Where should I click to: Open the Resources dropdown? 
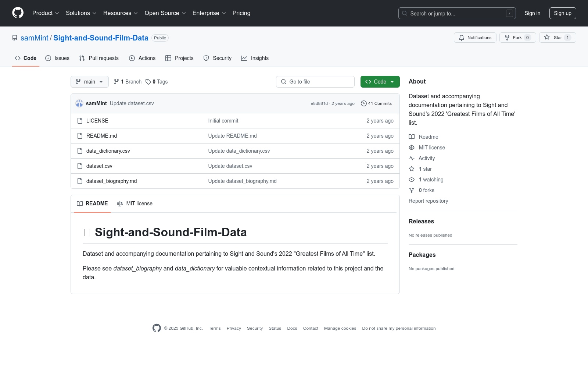(x=121, y=13)
